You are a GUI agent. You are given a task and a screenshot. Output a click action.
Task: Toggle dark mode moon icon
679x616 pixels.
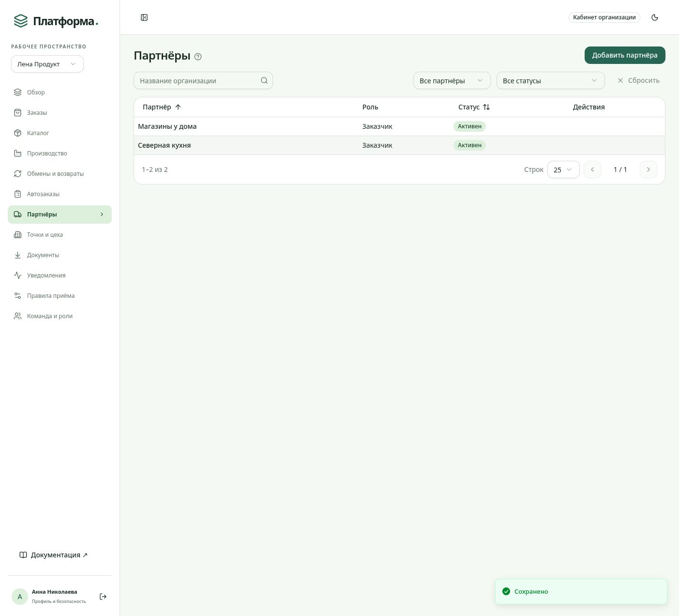(x=655, y=17)
